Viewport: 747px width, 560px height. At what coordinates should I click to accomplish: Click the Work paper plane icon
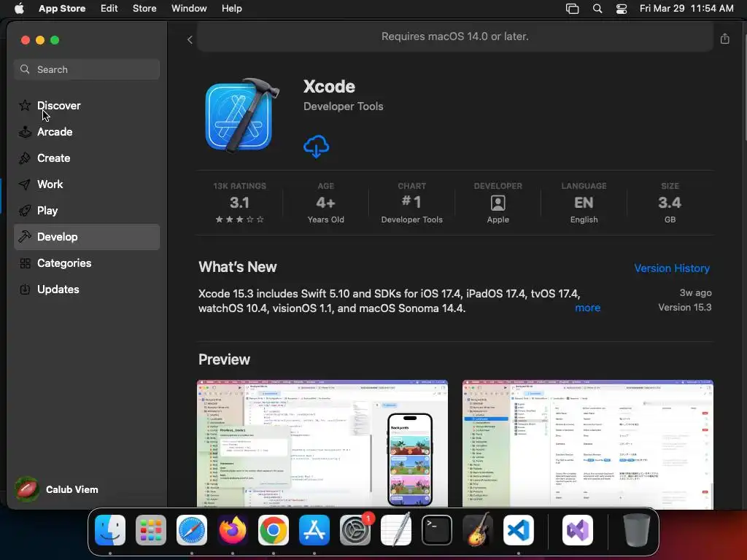point(25,184)
